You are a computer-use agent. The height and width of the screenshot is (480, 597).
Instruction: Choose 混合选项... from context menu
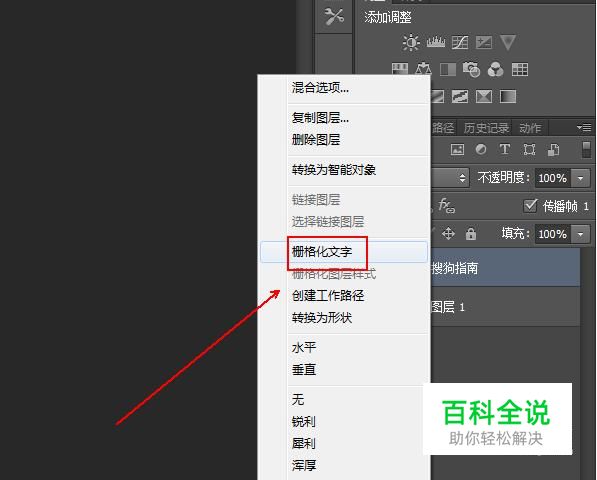[x=344, y=88]
